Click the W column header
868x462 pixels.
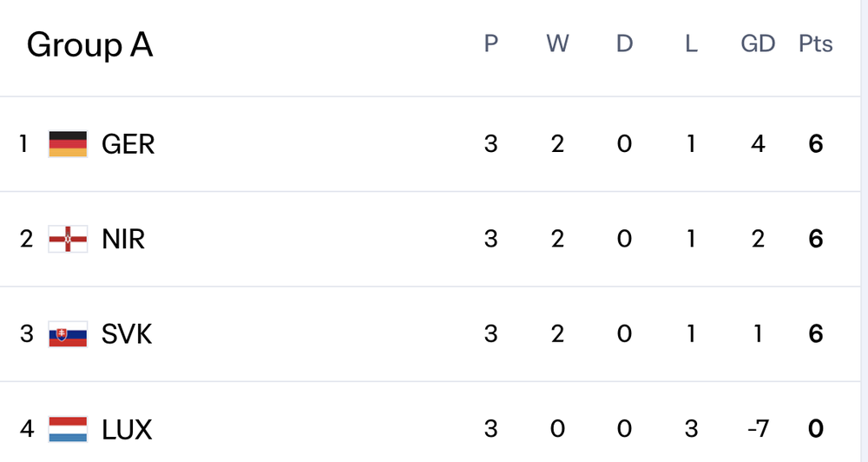point(557,44)
